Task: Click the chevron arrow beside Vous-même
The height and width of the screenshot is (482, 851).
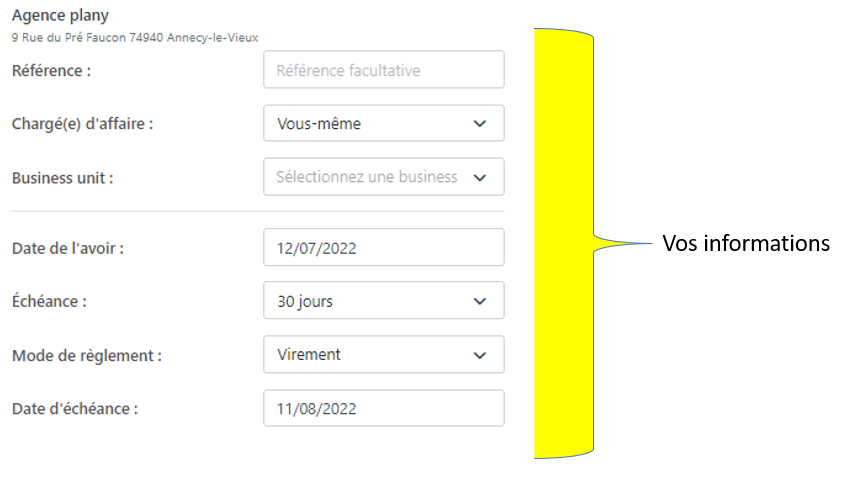Action: (480, 124)
